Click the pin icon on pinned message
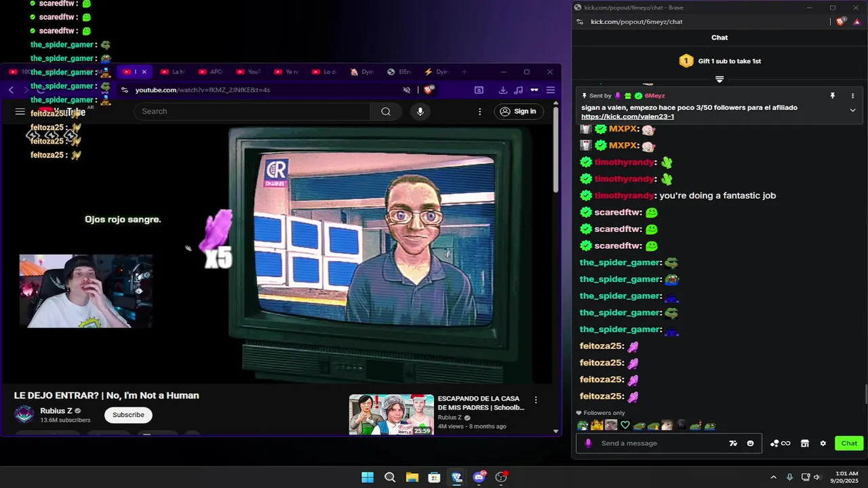The image size is (868, 488). coord(832,96)
